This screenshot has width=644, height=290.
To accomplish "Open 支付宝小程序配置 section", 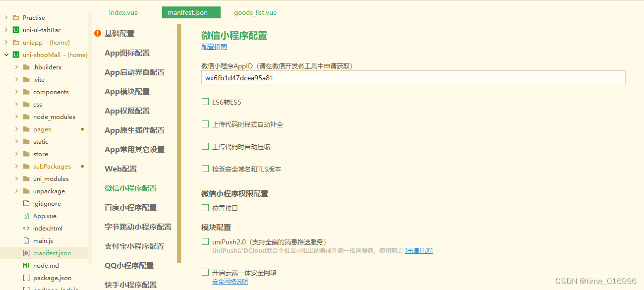I will pos(134,246).
